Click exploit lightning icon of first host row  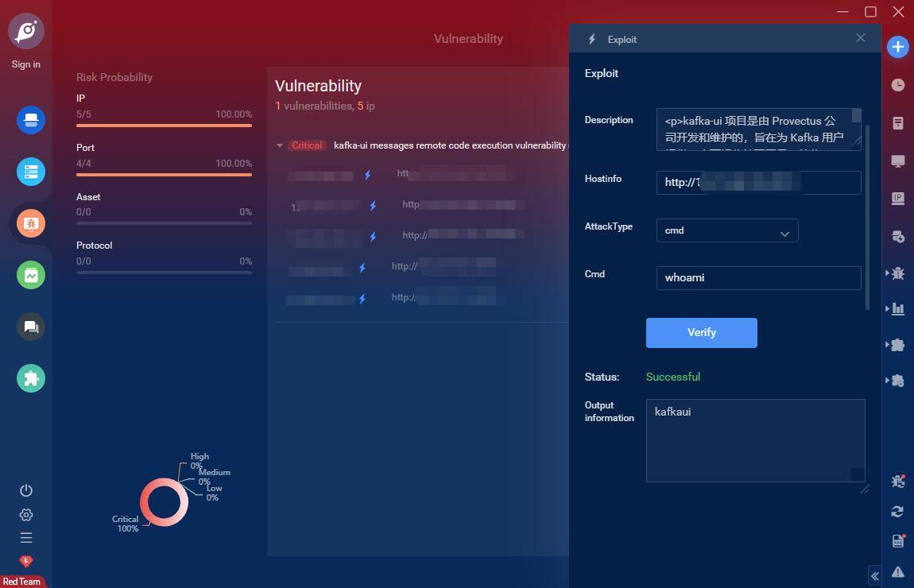pos(367,175)
